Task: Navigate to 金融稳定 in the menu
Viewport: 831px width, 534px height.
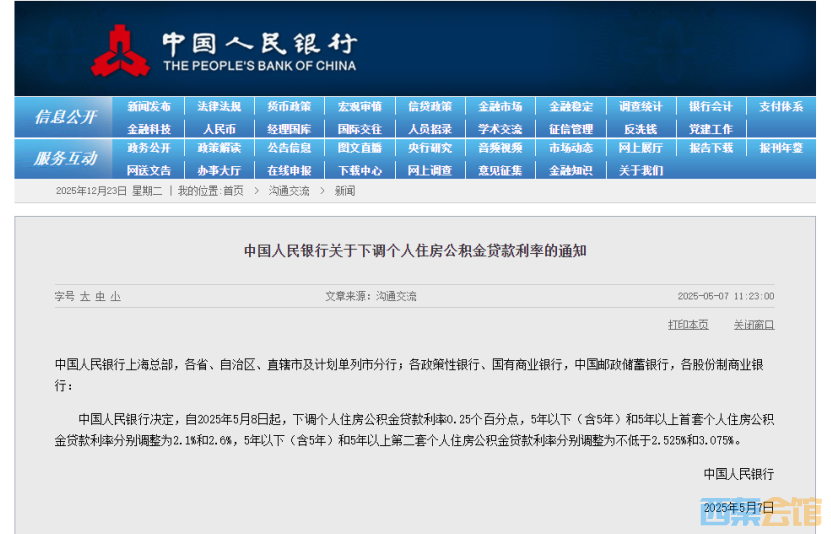Action: pos(570,107)
